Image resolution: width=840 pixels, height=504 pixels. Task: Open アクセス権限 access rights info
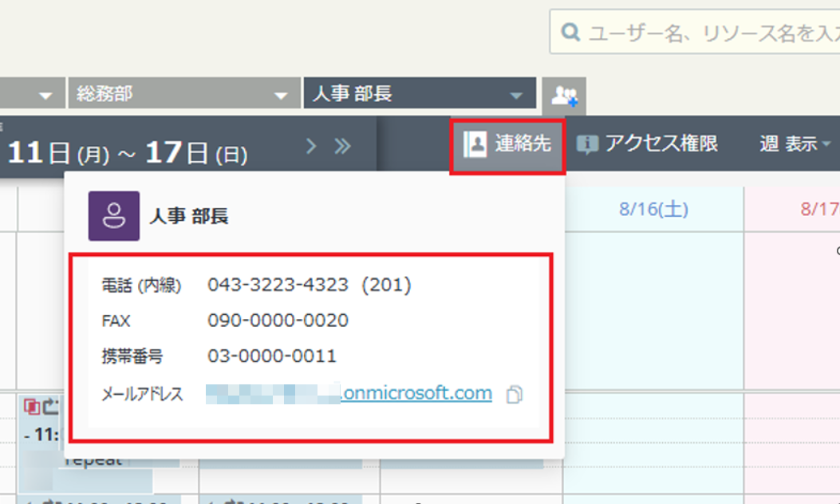[647, 144]
